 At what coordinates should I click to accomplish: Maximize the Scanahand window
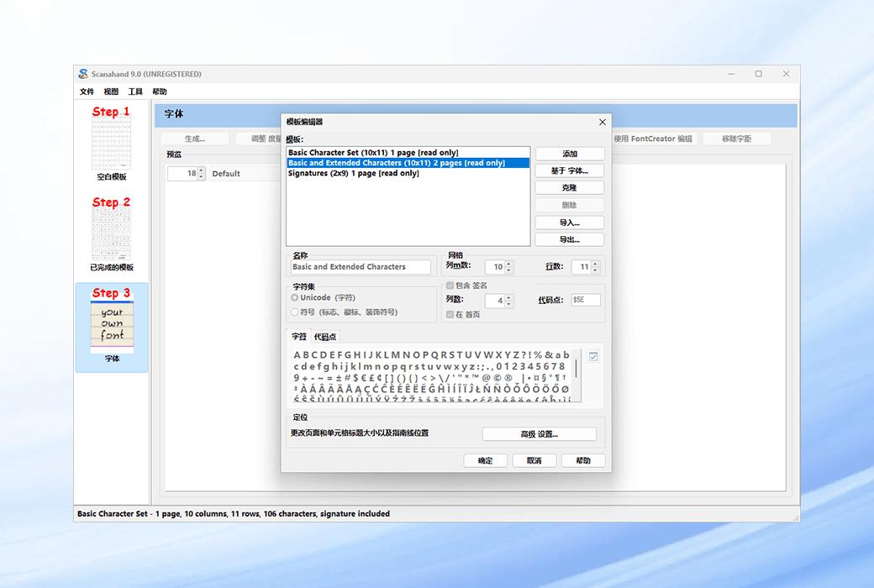(x=759, y=74)
